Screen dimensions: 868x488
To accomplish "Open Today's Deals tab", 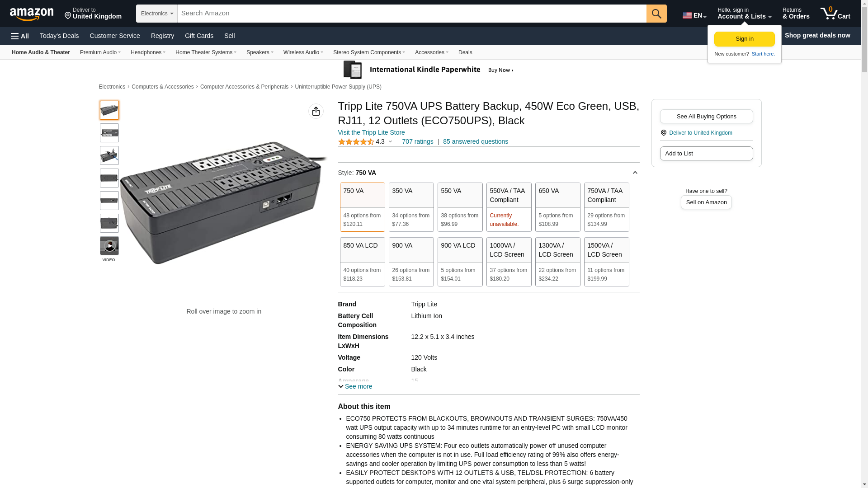I will (59, 36).
